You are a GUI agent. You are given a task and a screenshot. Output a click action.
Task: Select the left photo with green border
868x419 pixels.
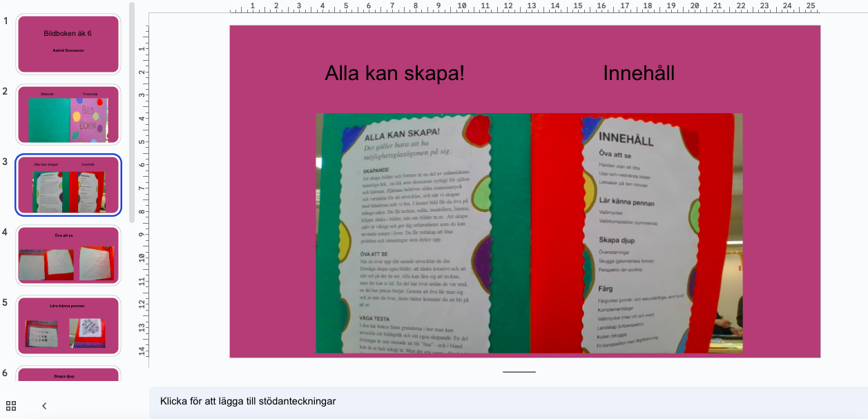tap(423, 233)
